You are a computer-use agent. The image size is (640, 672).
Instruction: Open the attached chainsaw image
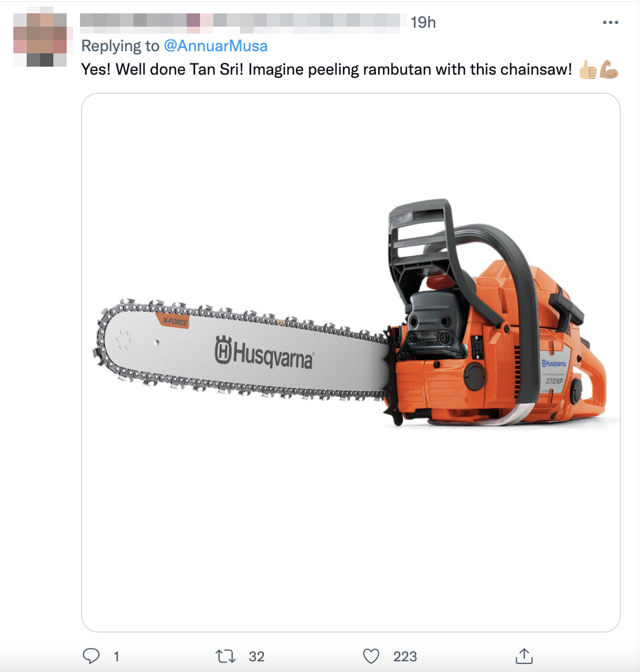point(351,363)
